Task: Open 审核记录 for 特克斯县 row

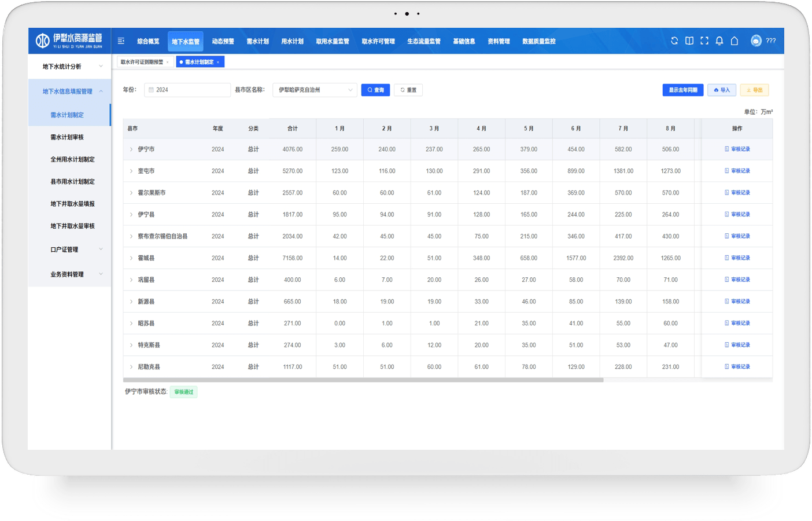Action: coord(737,345)
